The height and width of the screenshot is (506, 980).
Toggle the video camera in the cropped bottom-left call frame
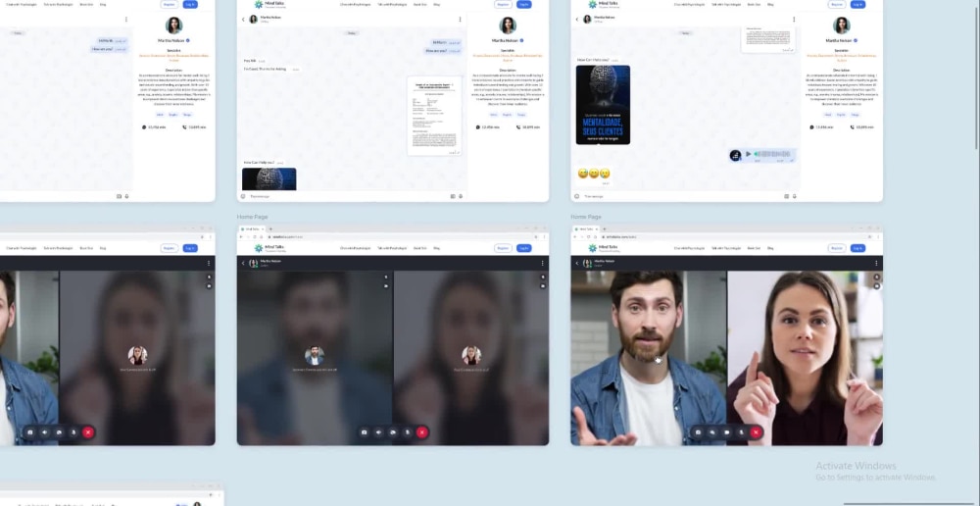(x=60, y=432)
